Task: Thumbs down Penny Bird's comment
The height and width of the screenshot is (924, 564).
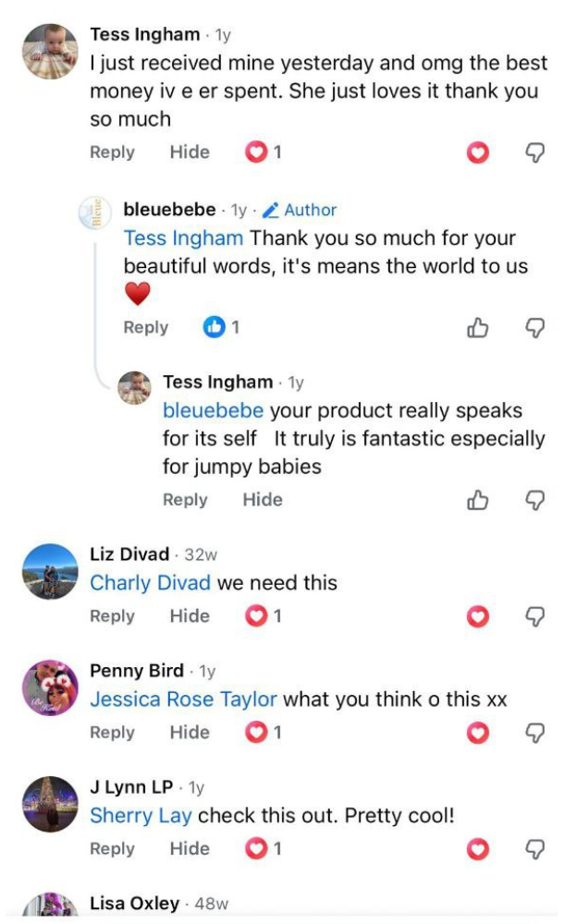Action: (x=535, y=733)
